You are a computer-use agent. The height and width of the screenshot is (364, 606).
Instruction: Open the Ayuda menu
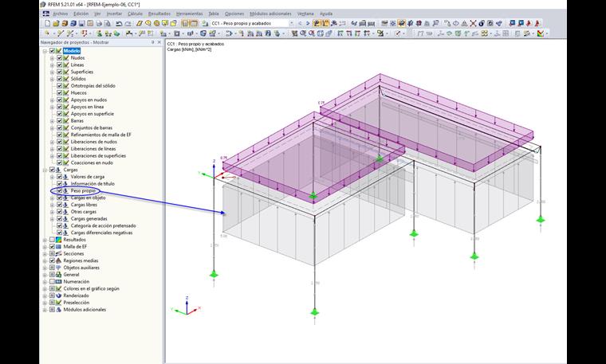[x=326, y=14]
